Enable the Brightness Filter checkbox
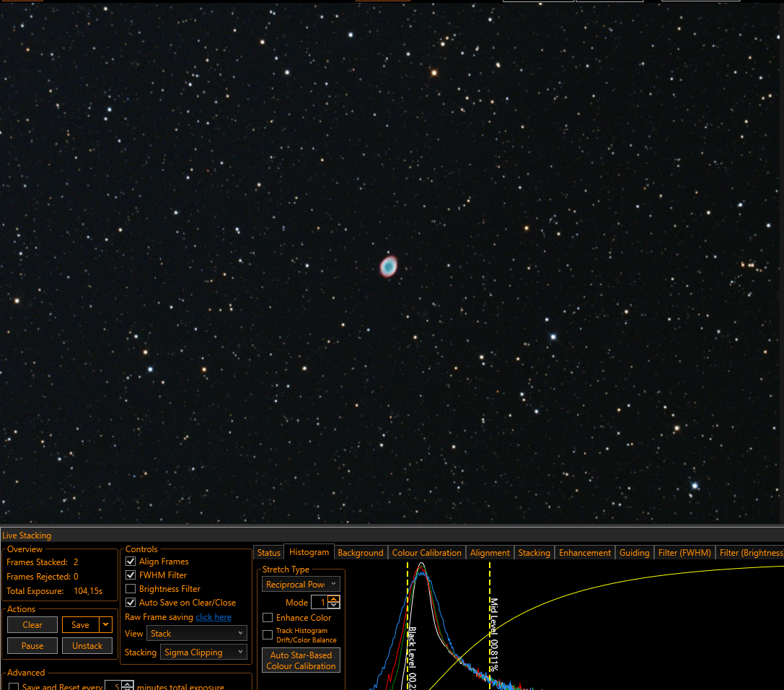784x690 pixels. coord(131,589)
